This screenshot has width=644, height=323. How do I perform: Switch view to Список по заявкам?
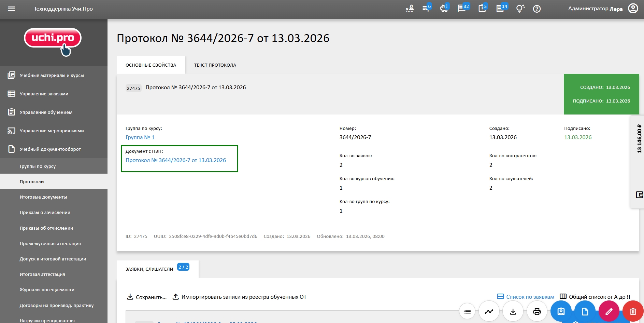pos(526,297)
